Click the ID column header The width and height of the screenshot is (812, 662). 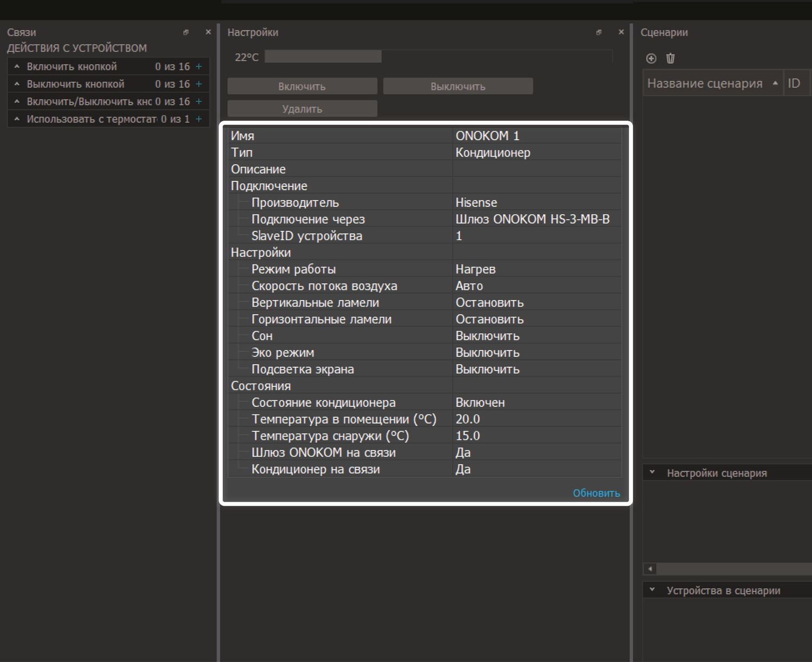(794, 83)
